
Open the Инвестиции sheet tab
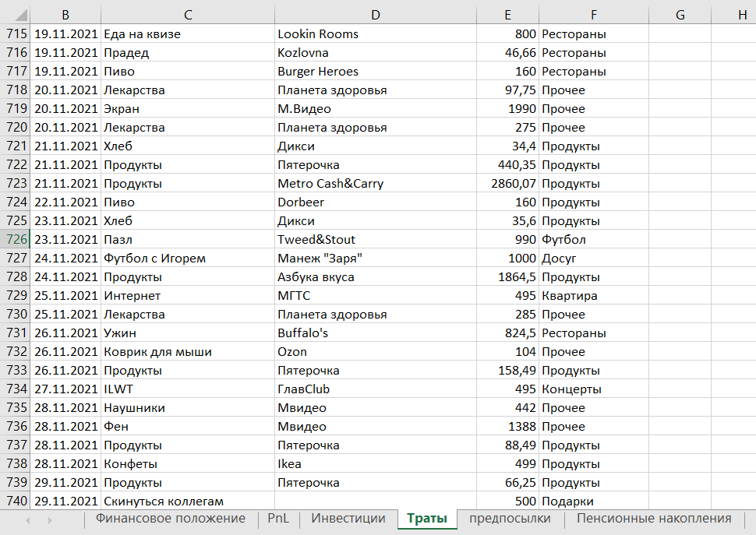[x=348, y=519]
